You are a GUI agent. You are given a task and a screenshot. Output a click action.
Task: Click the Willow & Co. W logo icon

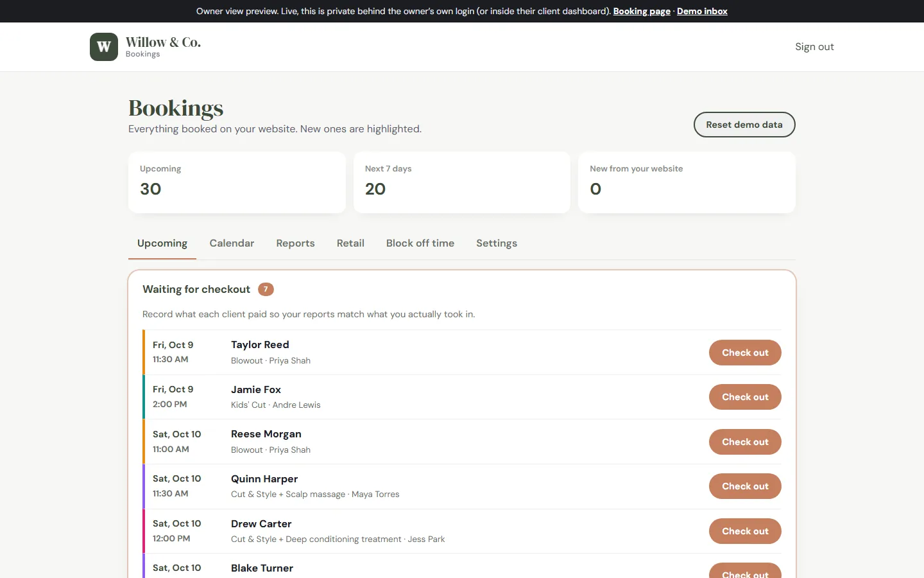click(x=104, y=47)
